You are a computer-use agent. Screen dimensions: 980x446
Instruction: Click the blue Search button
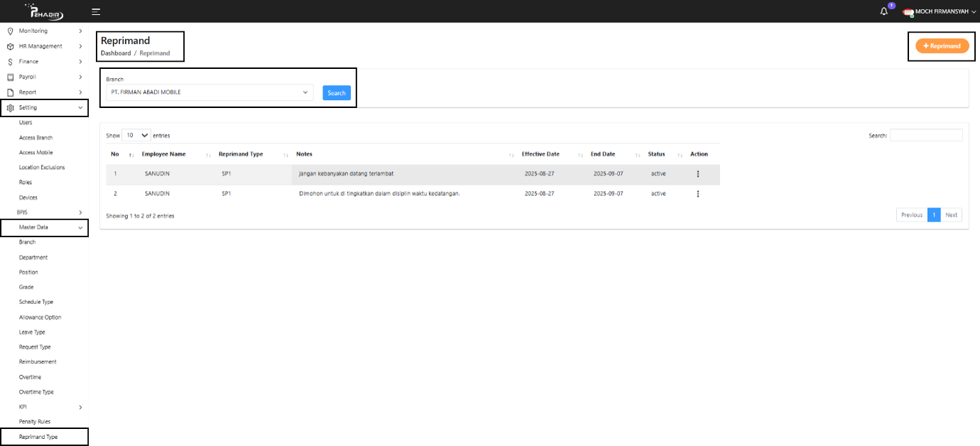(337, 93)
